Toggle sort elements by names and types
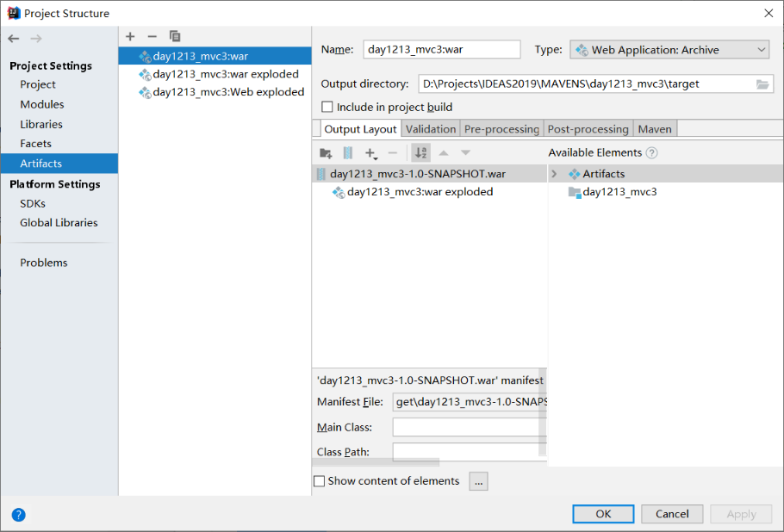 [x=421, y=153]
